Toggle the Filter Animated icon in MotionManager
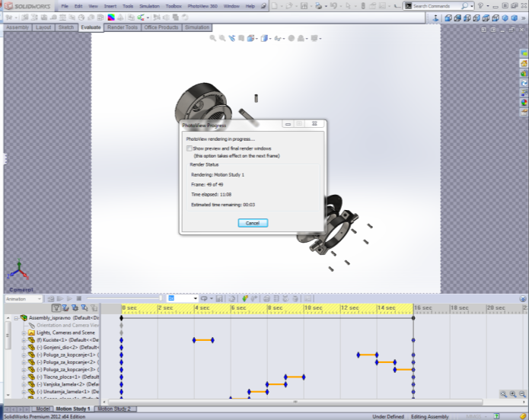Image resolution: width=529 pixels, height=420 pixels. point(65,307)
